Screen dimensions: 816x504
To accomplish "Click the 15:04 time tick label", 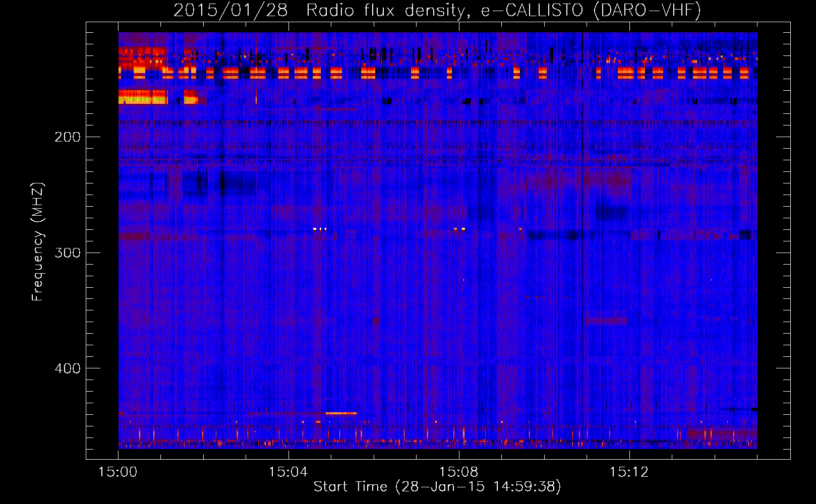I will pos(288,472).
